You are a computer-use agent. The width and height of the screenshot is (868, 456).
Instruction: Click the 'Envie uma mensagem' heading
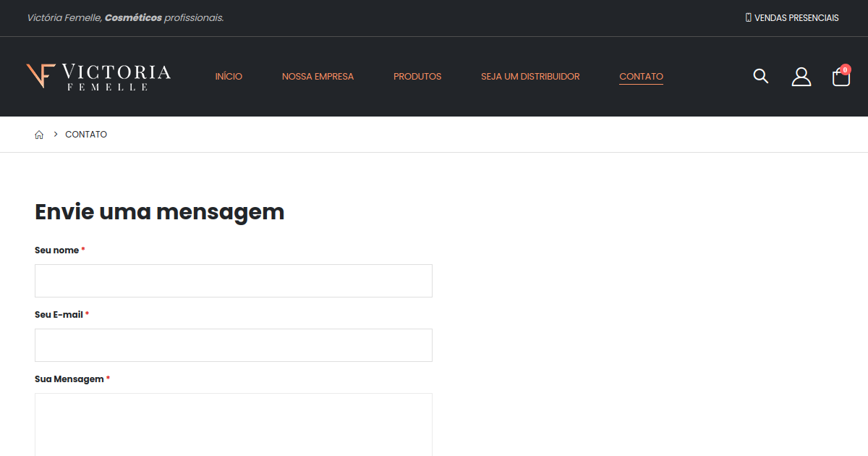coord(160,212)
